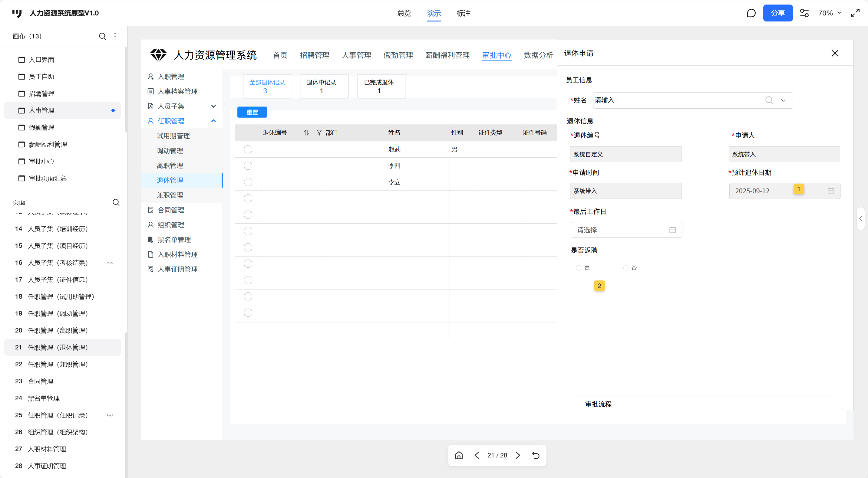868x478 pixels.
Task: Go to next page arrow
Action: (x=518, y=455)
